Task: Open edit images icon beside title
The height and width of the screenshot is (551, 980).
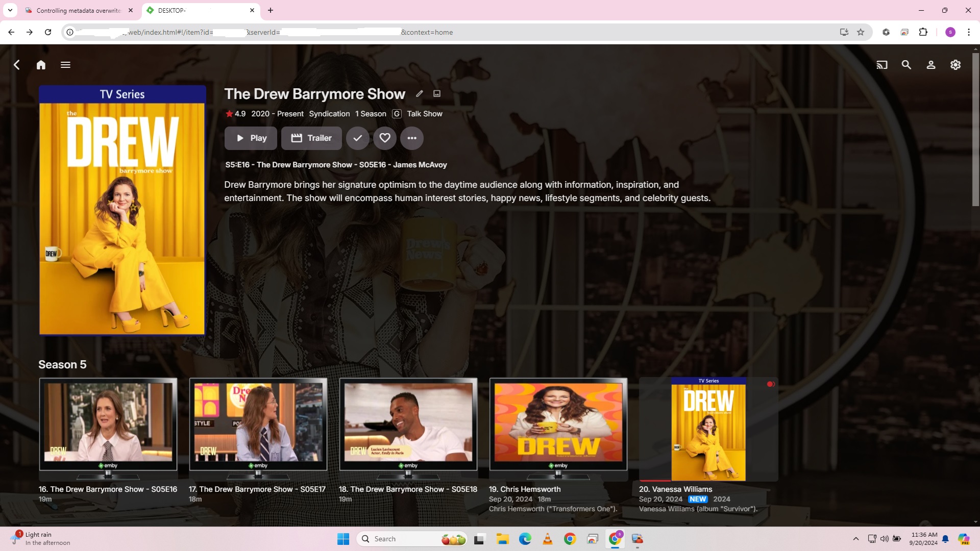Action: [437, 94]
